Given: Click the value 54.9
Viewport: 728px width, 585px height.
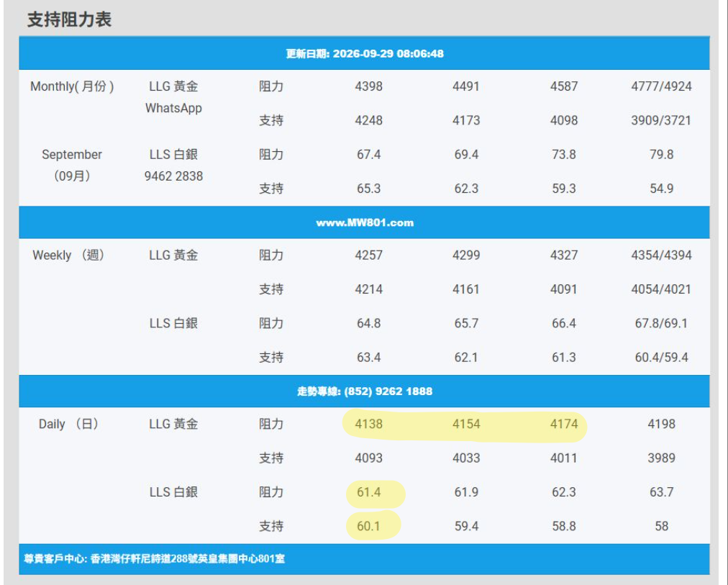Looking at the screenshot, I should point(661,189).
